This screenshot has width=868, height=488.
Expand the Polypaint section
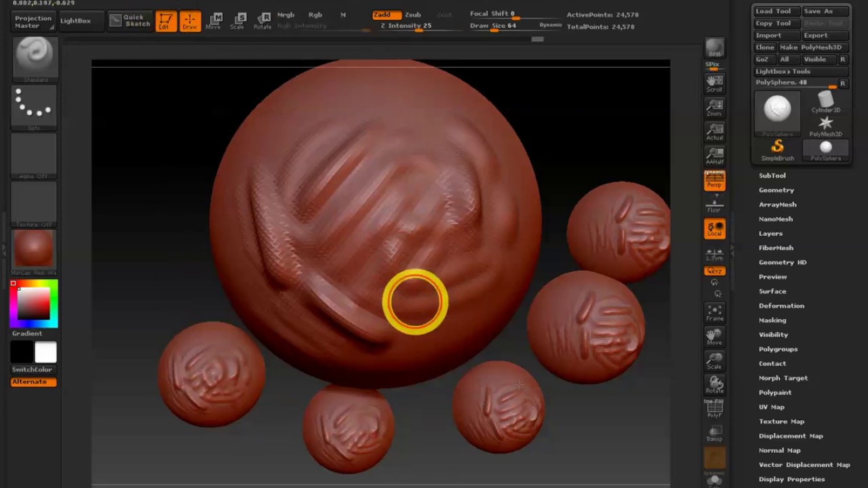tap(775, 392)
